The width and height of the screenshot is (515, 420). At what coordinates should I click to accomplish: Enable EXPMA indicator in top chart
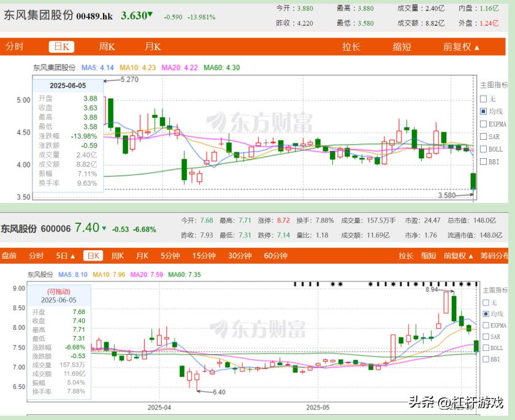click(x=483, y=124)
